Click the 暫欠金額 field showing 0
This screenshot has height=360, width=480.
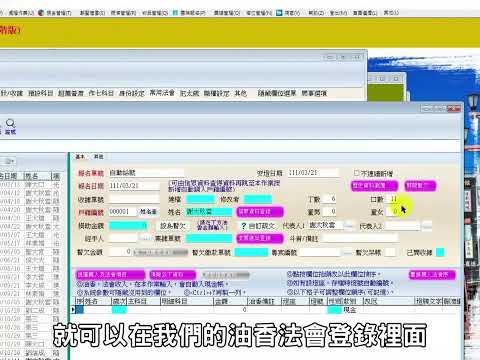120,252
